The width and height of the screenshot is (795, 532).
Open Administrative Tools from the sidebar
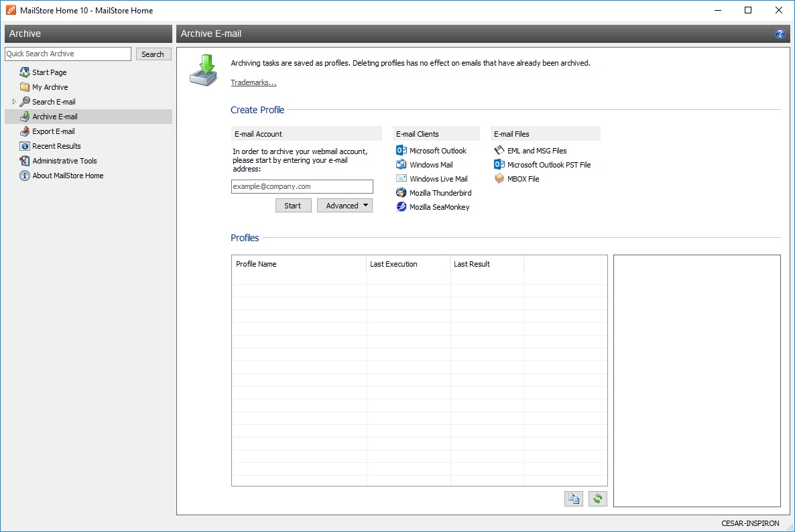tap(64, 160)
